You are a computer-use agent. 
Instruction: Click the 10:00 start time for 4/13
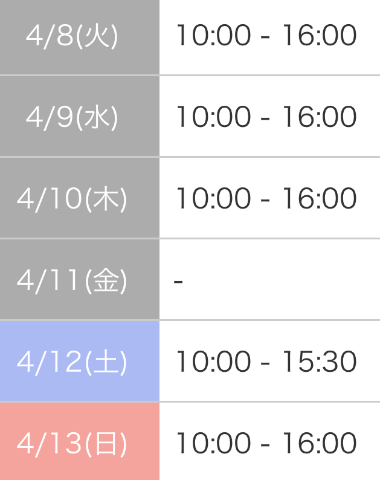click(x=214, y=443)
